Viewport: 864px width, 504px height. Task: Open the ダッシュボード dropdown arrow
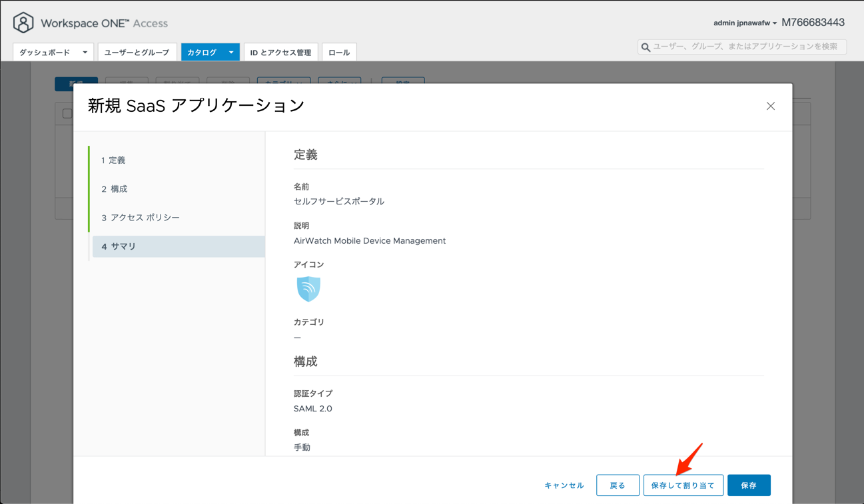85,52
